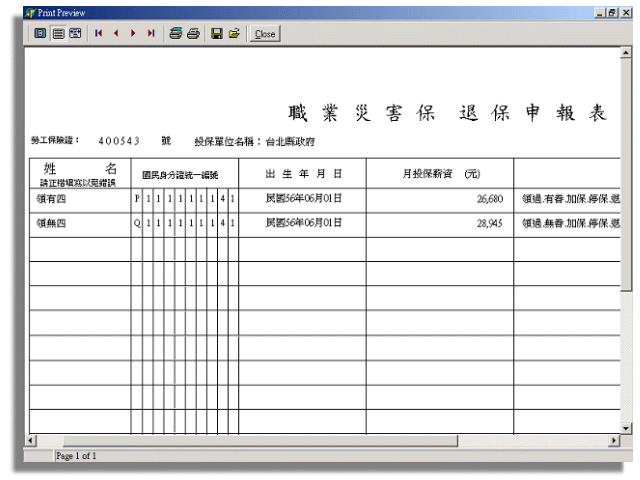This screenshot has width=640, height=480.
Task: Click the Print icon
Action: pyautogui.click(x=193, y=33)
